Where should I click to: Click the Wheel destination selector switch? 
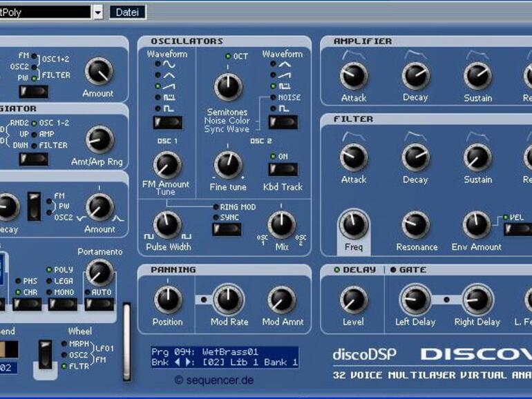45,355
